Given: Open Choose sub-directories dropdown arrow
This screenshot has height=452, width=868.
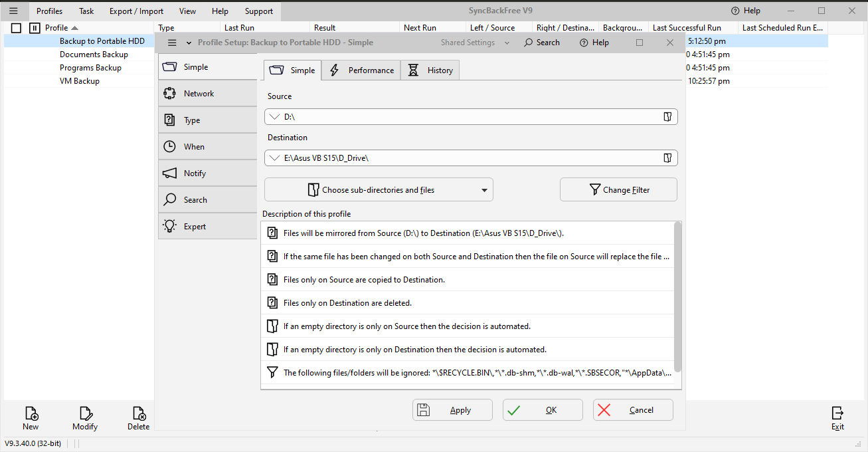Looking at the screenshot, I should pyautogui.click(x=484, y=190).
